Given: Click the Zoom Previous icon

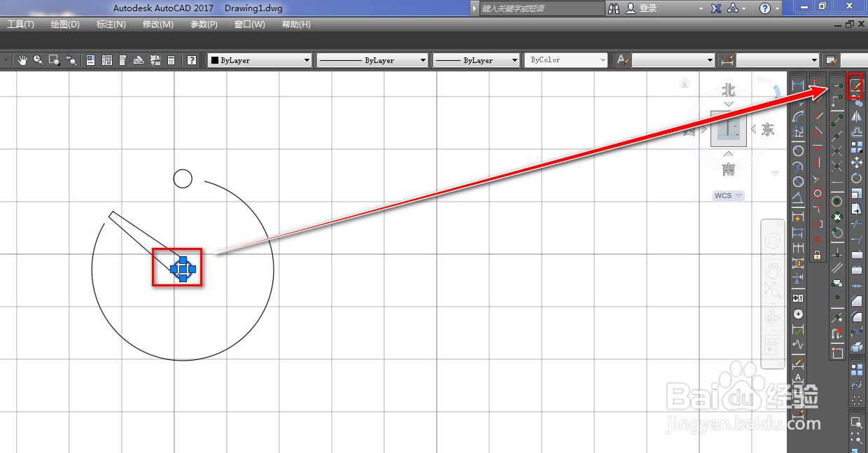Looking at the screenshot, I should (x=70, y=60).
